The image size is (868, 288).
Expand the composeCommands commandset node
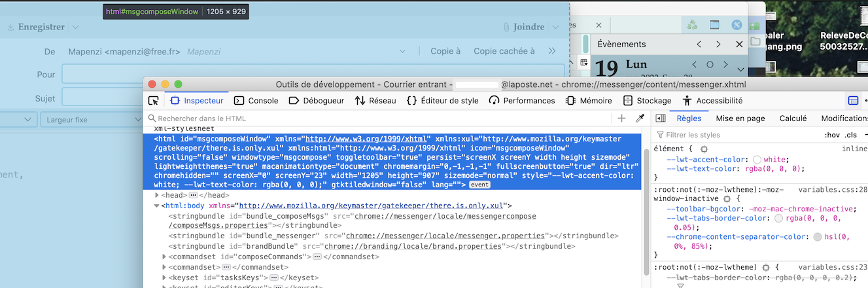[x=164, y=257]
